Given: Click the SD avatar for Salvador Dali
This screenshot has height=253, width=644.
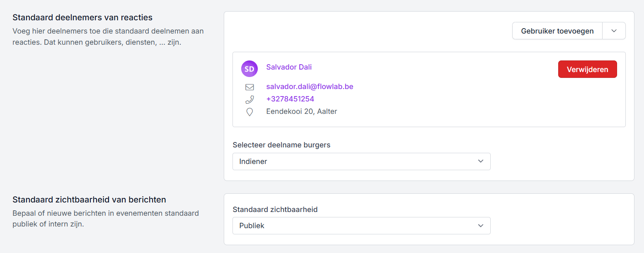Looking at the screenshot, I should pyautogui.click(x=249, y=69).
